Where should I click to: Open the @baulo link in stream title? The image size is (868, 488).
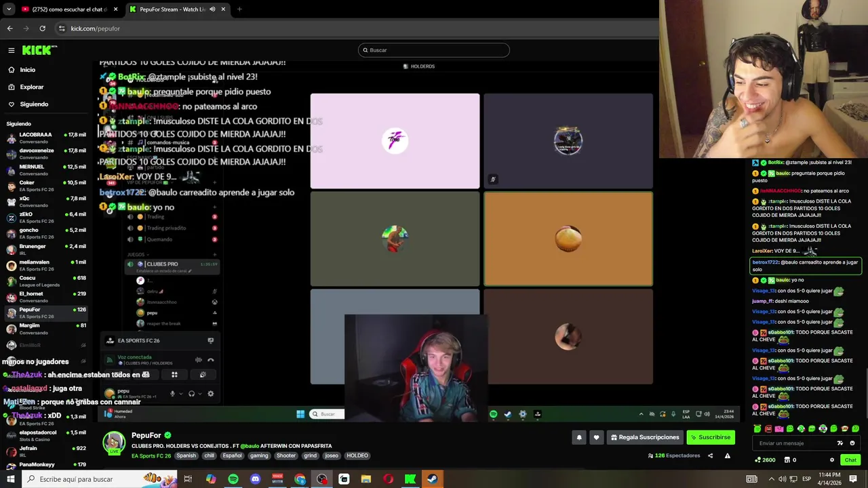(250, 446)
